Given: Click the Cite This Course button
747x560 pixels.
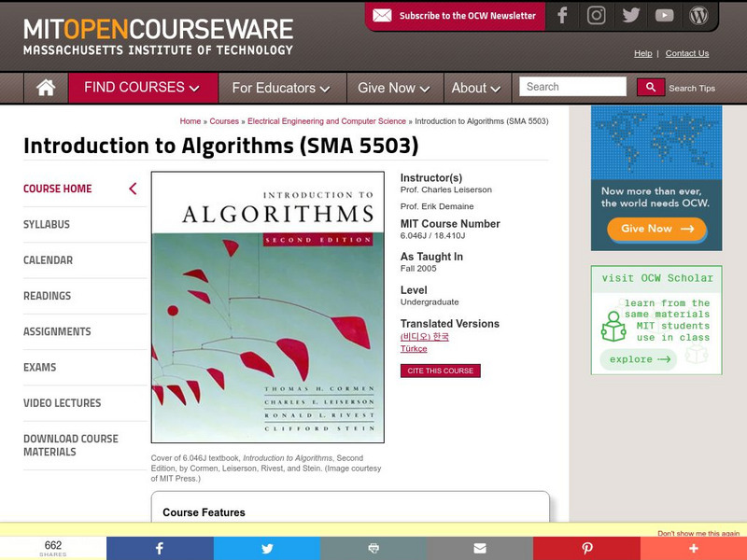Looking at the screenshot, I should click(x=441, y=371).
